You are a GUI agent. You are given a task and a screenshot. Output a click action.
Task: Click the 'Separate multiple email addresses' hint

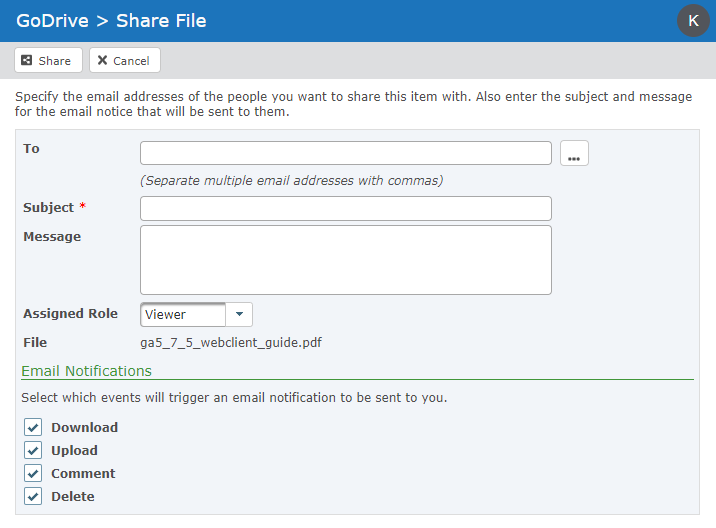(291, 180)
